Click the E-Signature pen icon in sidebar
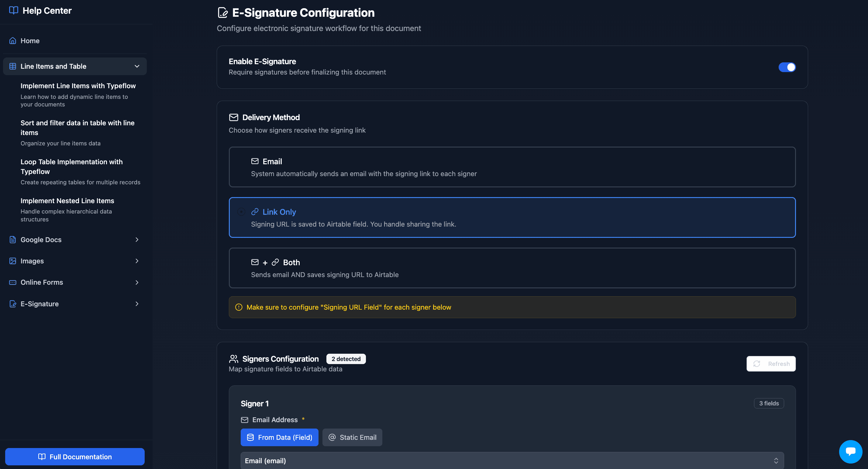Viewport: 868px width, 469px height. pos(12,304)
